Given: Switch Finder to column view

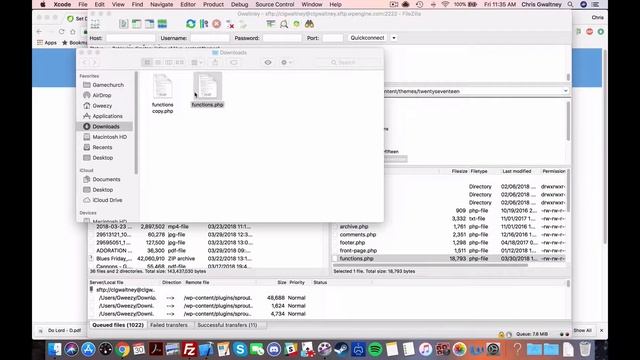Looking at the screenshot, I should tap(169, 62).
